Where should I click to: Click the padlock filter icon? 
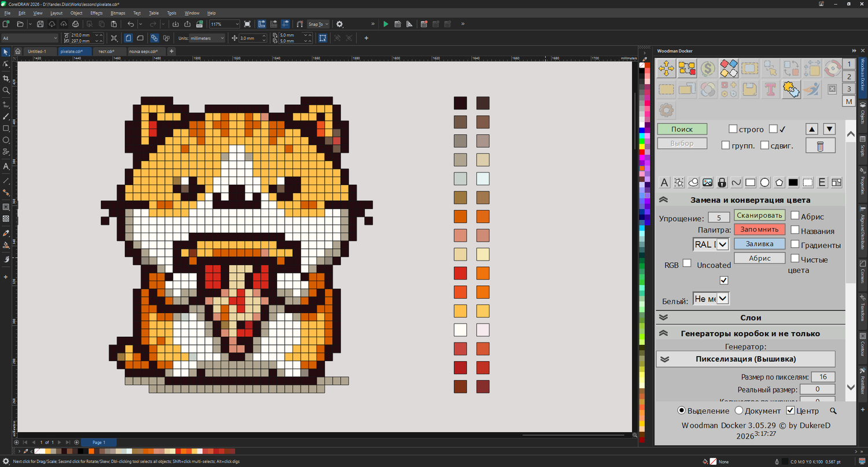722,182
